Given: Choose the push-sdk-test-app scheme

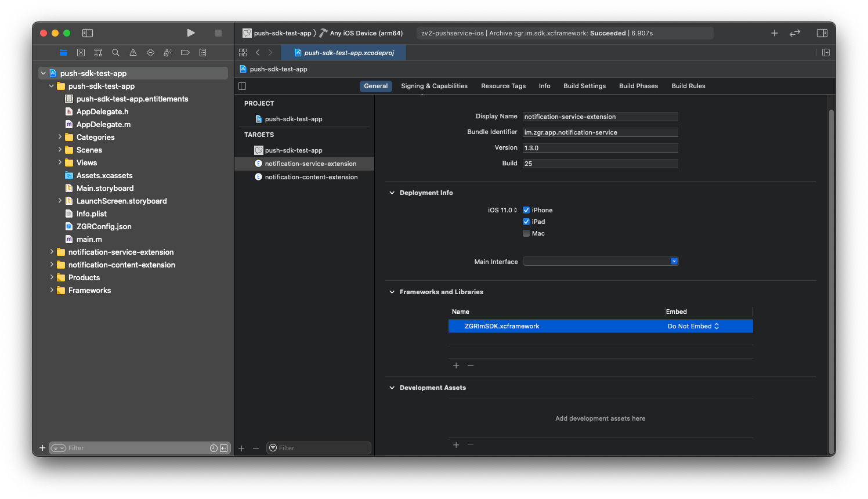Looking at the screenshot, I should (277, 33).
